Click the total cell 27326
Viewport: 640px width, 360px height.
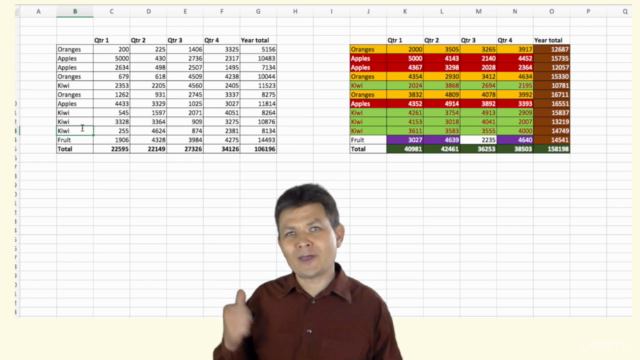coord(185,149)
